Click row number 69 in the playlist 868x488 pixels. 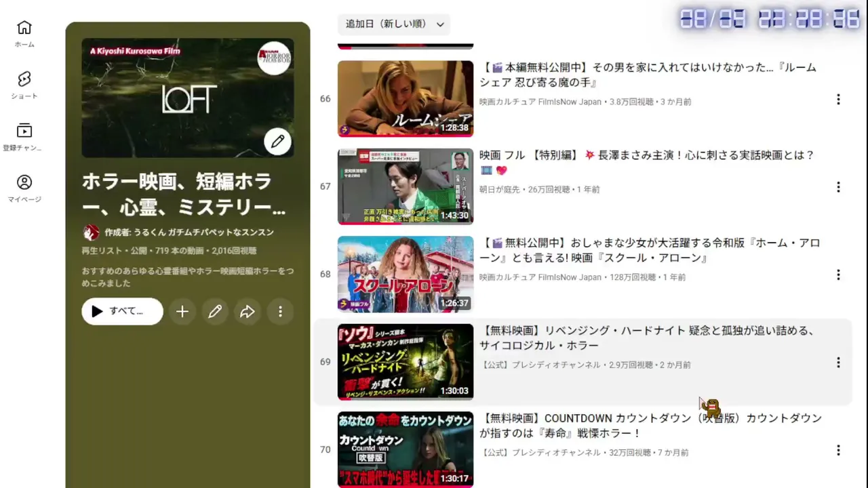click(325, 362)
